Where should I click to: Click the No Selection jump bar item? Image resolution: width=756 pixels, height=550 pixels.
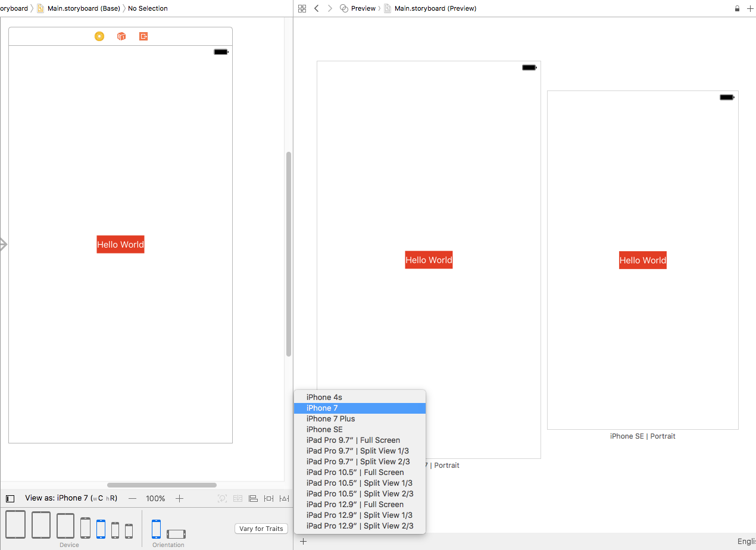point(148,8)
